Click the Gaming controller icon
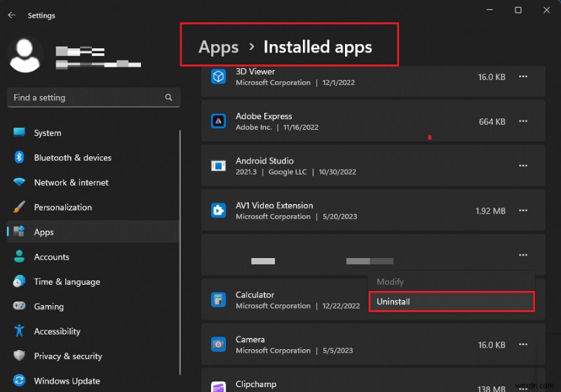 point(19,306)
